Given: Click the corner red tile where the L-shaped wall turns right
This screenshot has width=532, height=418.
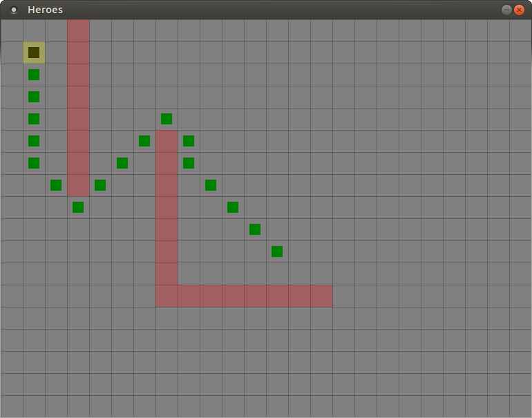Looking at the screenshot, I should click(x=167, y=296).
